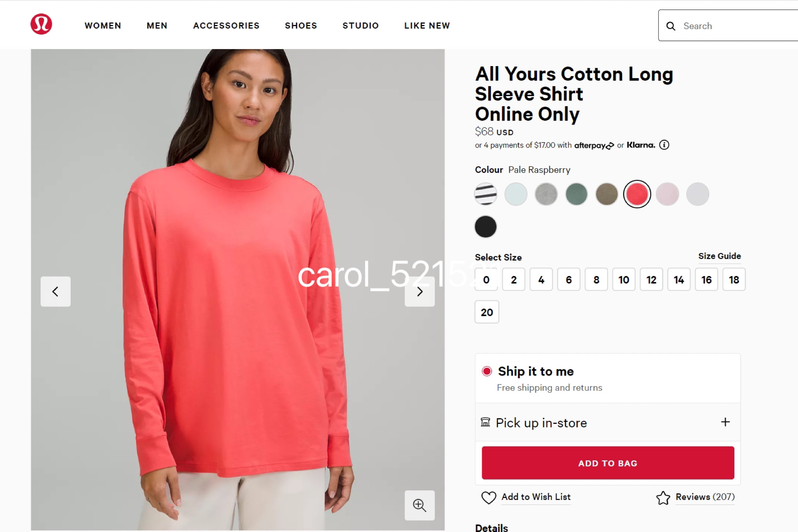Click into the Search field
Viewport: 798px width, 532px height.
coord(736,26)
